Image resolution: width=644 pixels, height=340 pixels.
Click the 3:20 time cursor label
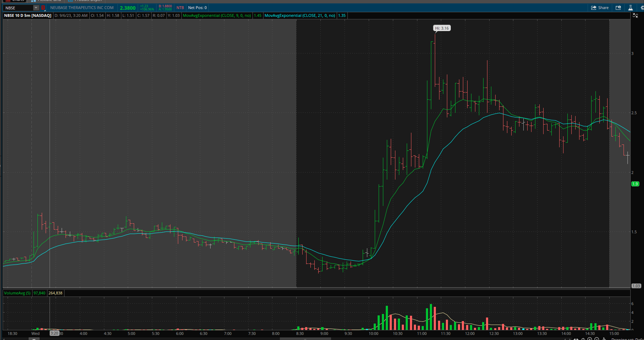[x=54, y=333]
